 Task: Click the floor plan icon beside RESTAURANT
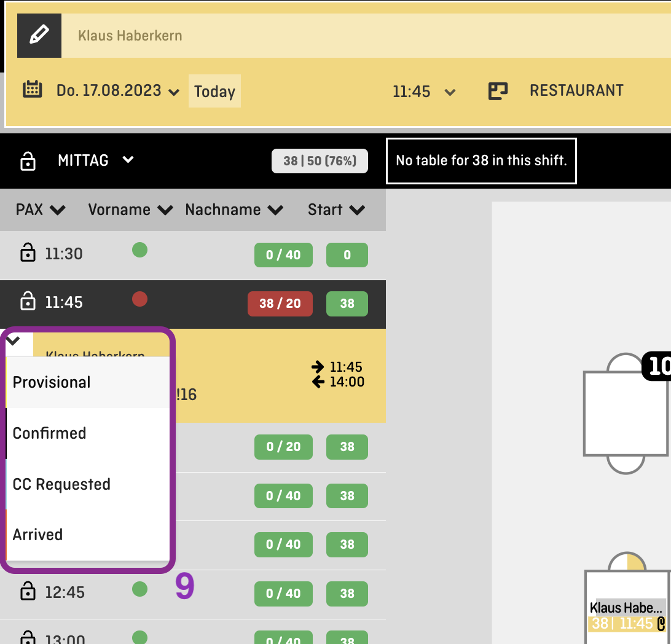click(x=498, y=90)
